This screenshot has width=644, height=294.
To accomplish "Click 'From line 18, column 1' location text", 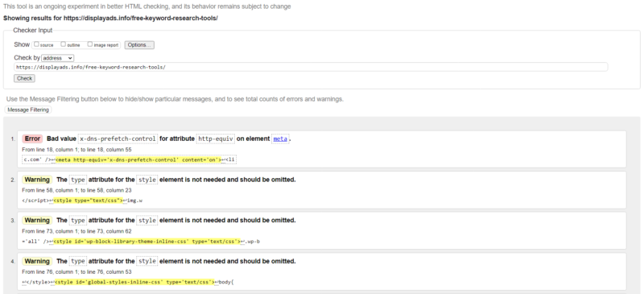I will pyautogui.click(x=76, y=150).
